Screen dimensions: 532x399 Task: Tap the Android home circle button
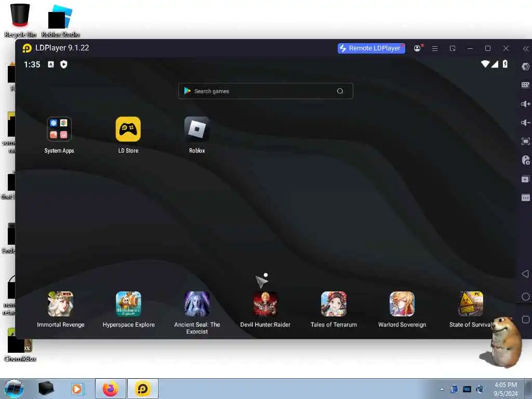[526, 297]
